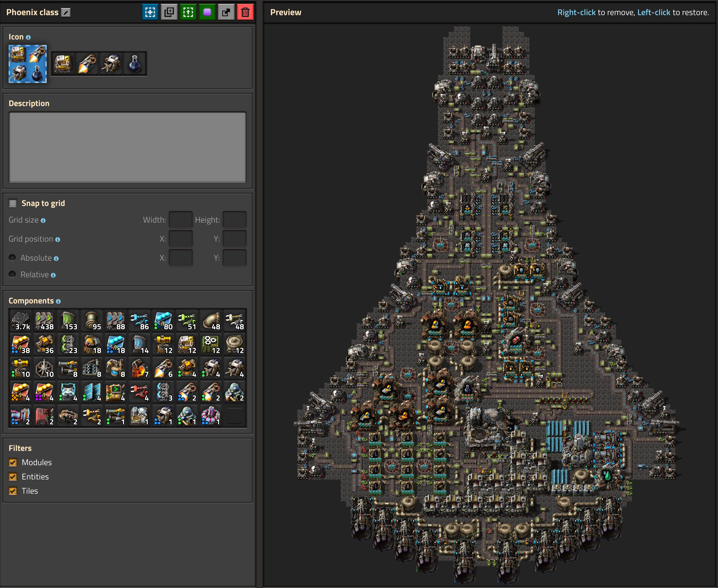Click the speed module component, count 80

point(163,321)
